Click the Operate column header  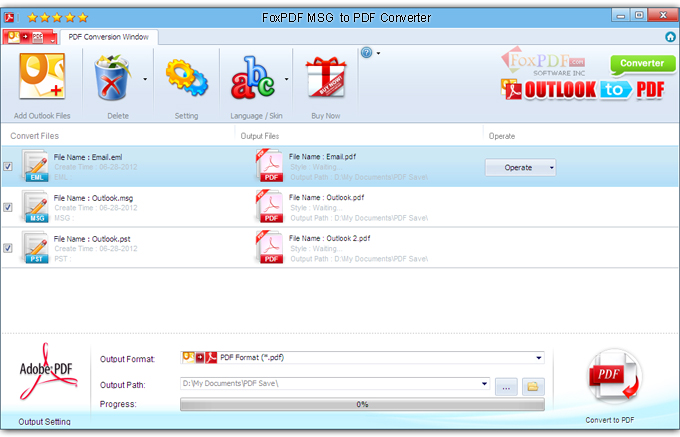(x=502, y=136)
